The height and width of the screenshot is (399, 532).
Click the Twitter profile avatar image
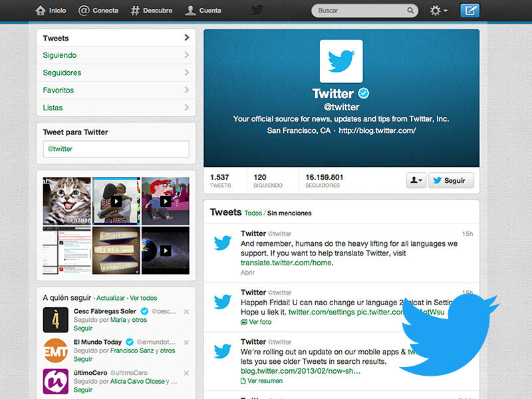click(x=341, y=61)
